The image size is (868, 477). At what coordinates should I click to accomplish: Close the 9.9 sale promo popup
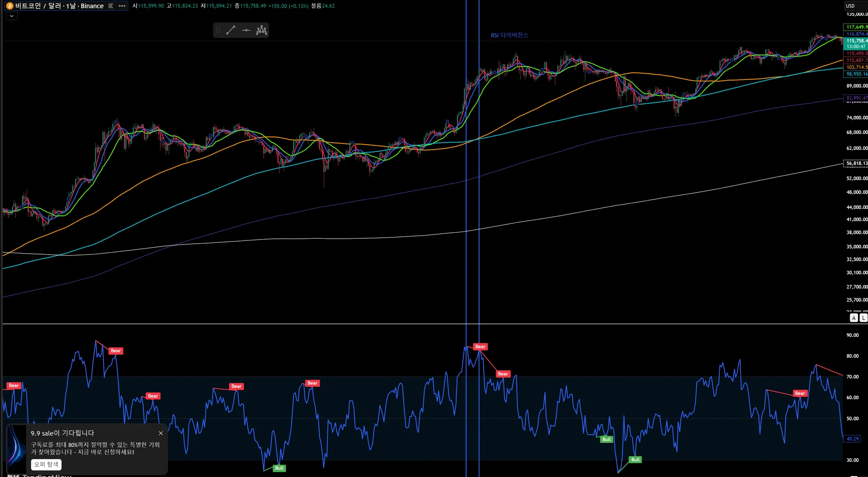[x=160, y=433]
